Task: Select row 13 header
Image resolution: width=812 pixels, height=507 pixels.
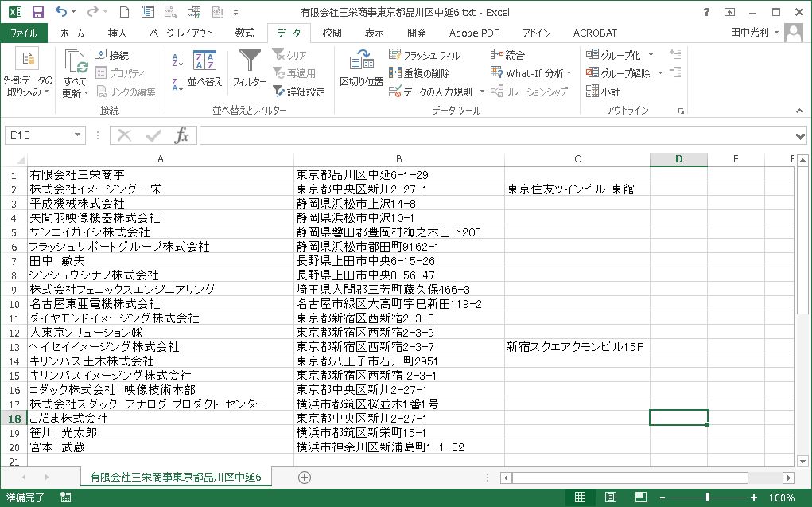Action: tap(14, 347)
